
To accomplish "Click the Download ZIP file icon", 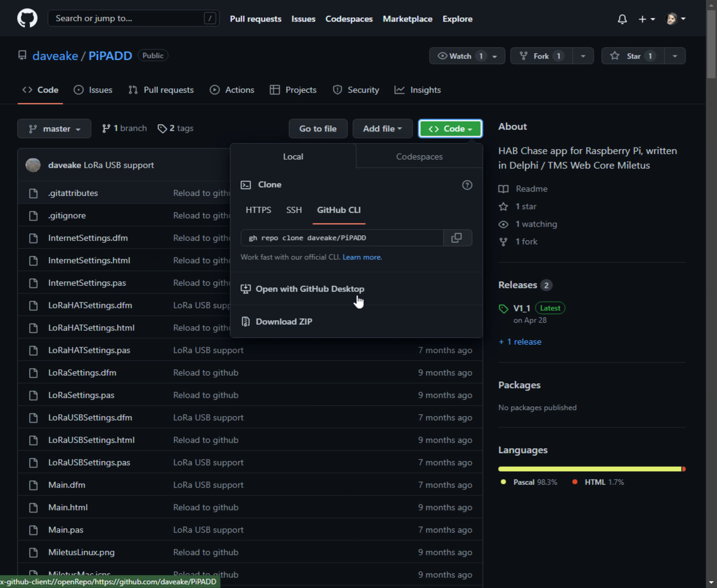I will click(x=246, y=321).
